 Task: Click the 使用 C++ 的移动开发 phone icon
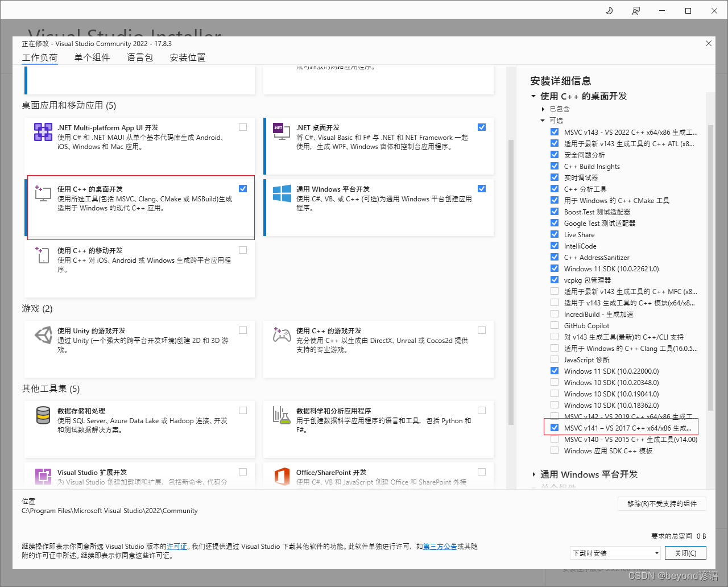point(43,255)
